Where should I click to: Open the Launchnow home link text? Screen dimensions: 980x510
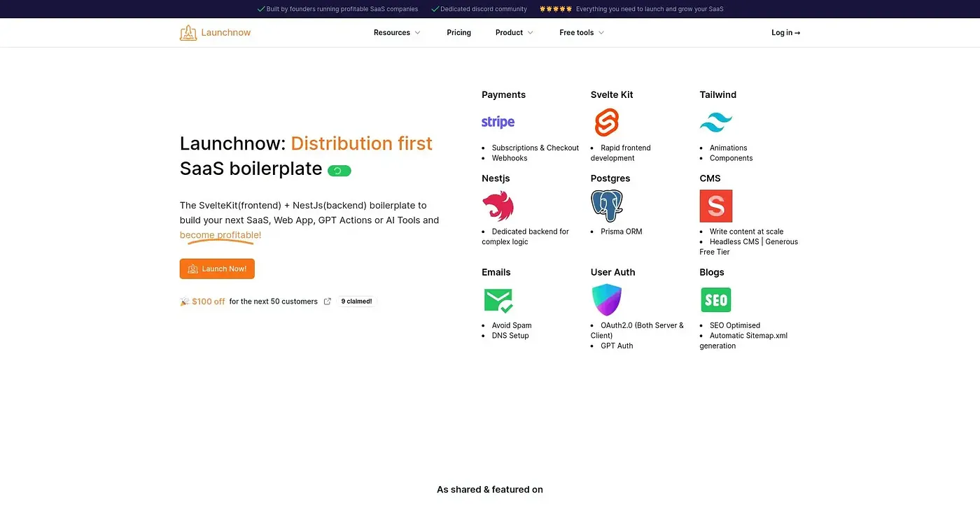pos(226,33)
